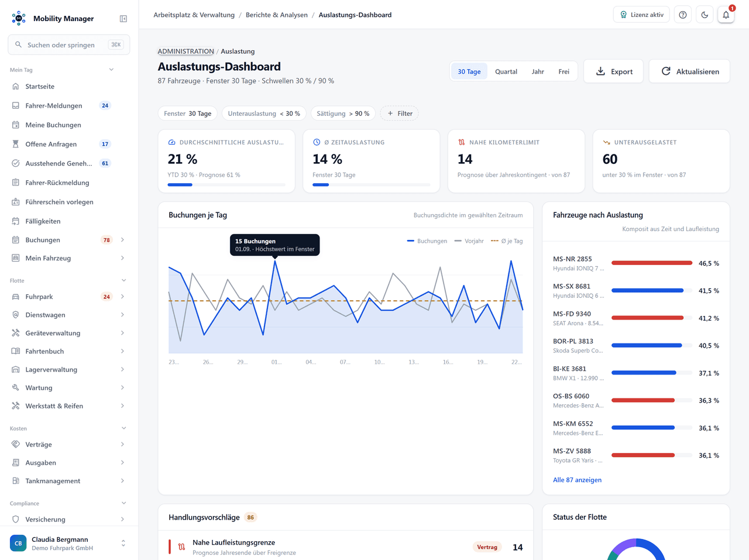Click the Fahrtenbuch book icon

[x=16, y=351]
